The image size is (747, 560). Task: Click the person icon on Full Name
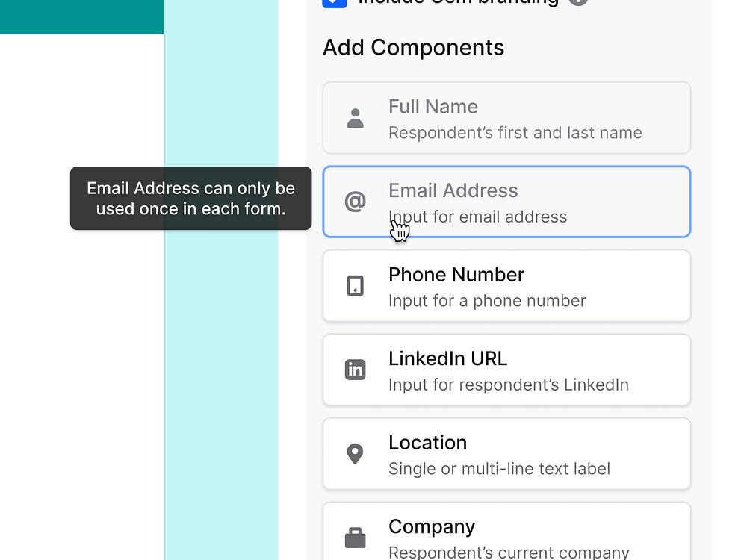point(355,117)
